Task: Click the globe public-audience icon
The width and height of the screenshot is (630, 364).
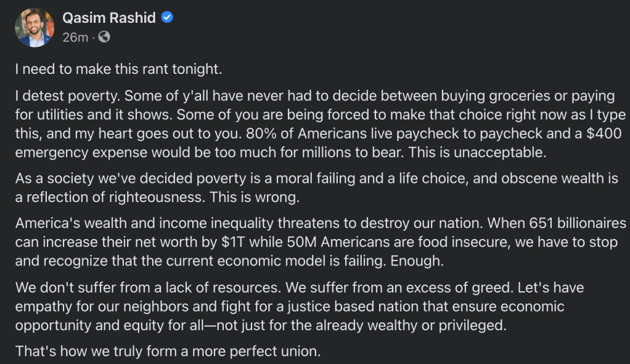Action: 104,37
